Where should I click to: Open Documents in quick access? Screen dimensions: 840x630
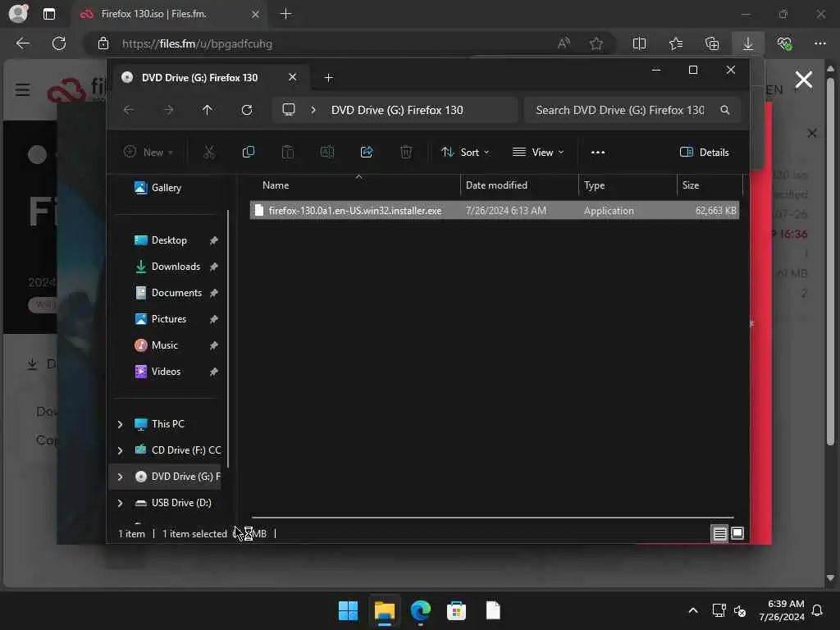(176, 293)
